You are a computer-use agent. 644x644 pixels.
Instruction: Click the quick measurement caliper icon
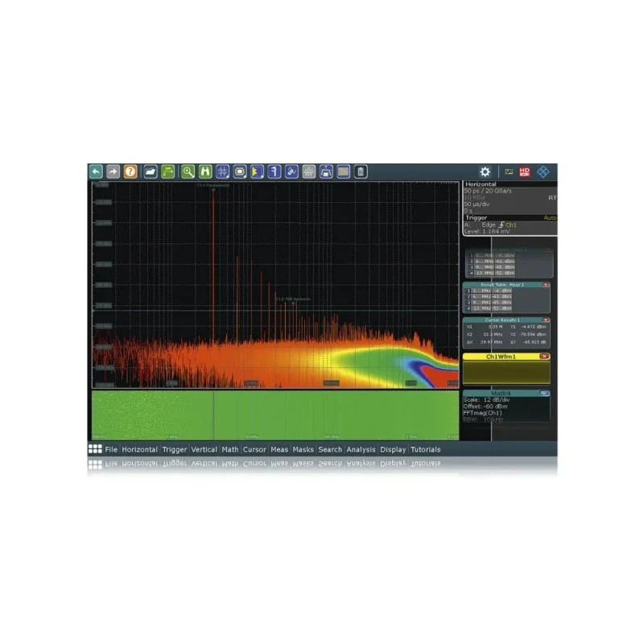coord(275,171)
